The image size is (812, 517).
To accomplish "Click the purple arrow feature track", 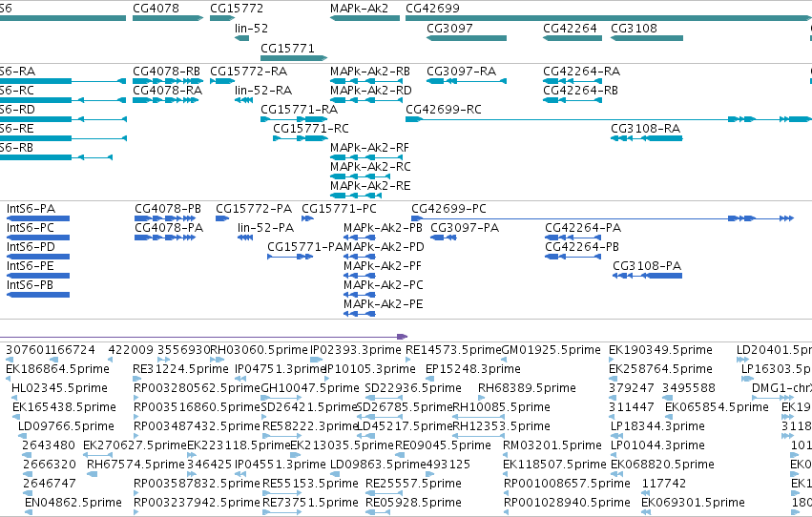I will [x=204, y=337].
